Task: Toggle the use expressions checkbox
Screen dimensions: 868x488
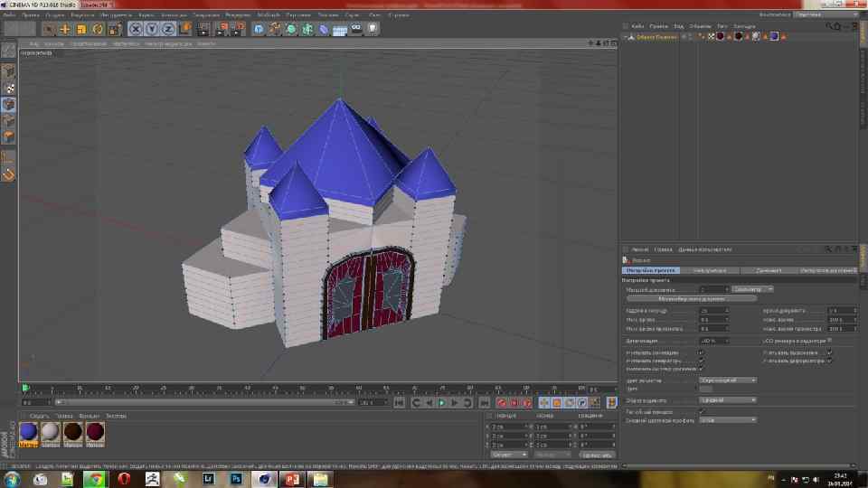Action: tap(830, 352)
